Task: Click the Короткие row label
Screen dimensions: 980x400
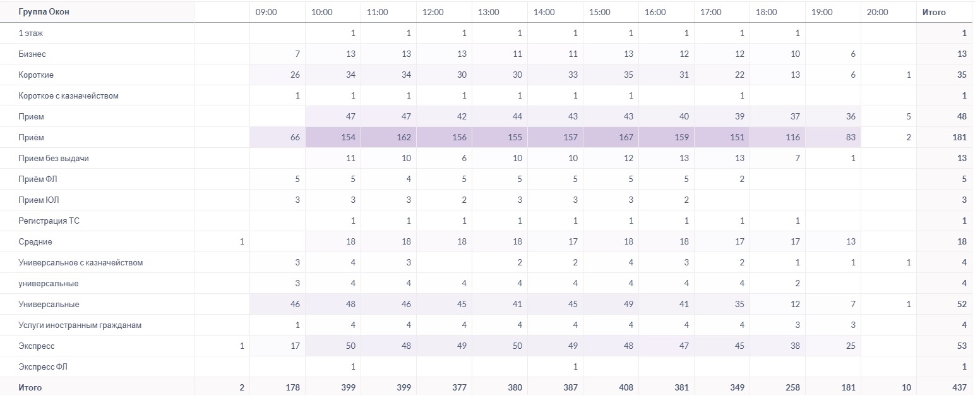Action: click(x=36, y=75)
